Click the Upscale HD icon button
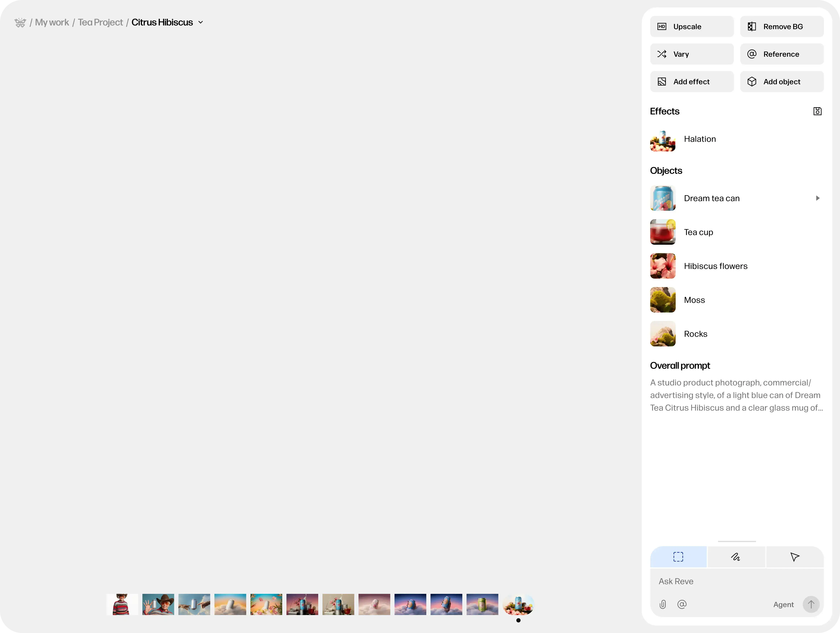 pos(661,27)
